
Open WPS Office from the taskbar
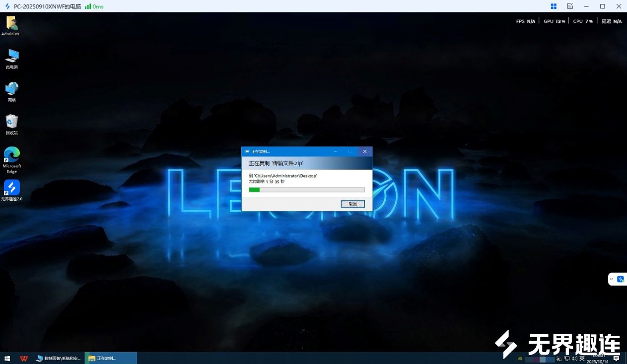click(23, 358)
